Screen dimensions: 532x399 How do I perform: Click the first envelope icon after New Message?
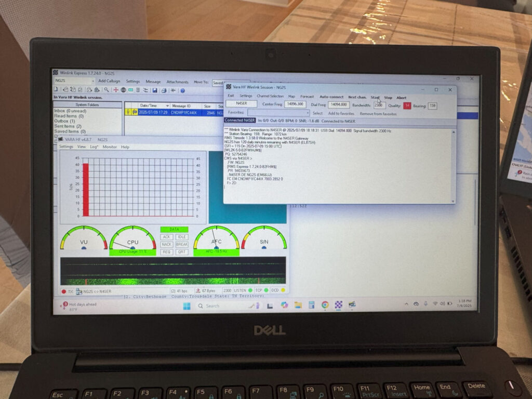click(65, 89)
